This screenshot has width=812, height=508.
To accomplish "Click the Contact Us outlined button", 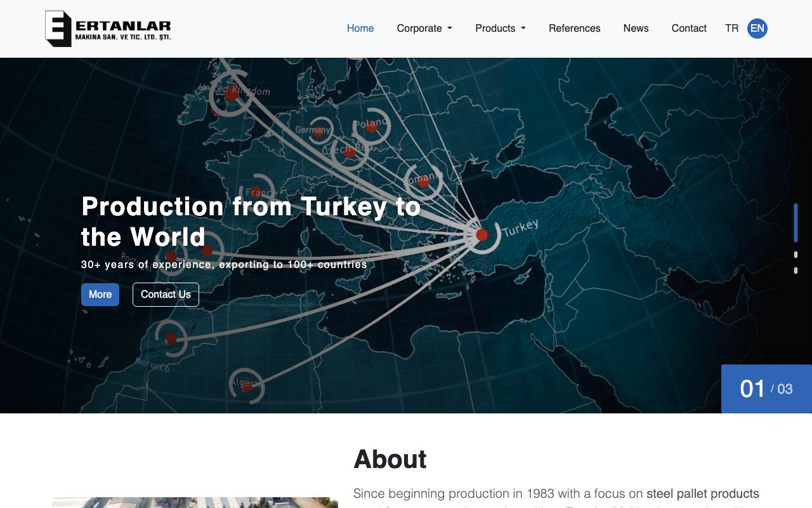I will [166, 295].
